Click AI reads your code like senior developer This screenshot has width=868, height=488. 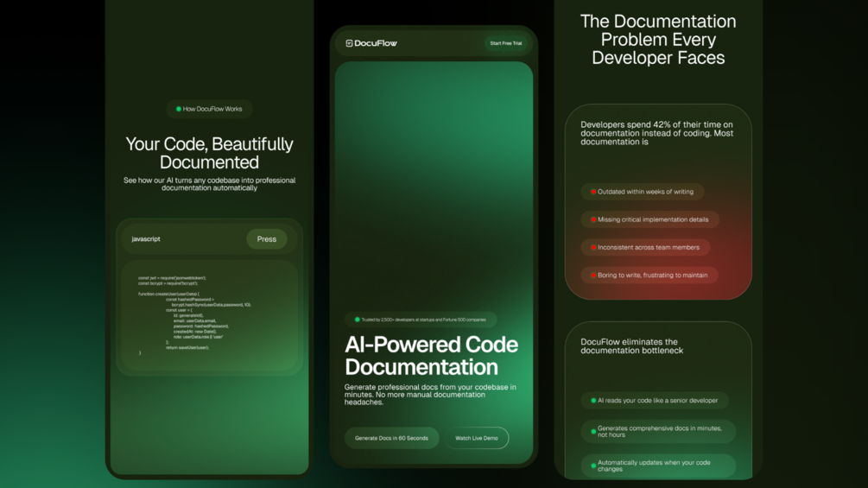pos(655,400)
